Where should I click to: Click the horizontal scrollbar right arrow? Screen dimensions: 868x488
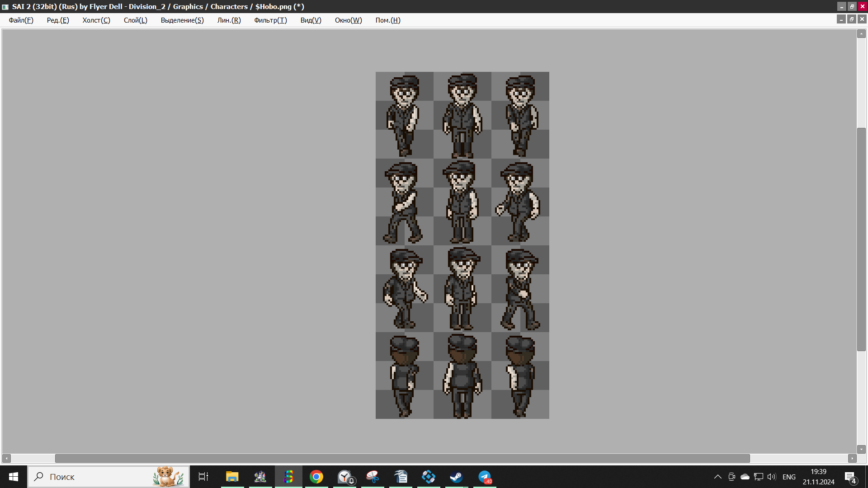[x=852, y=458]
